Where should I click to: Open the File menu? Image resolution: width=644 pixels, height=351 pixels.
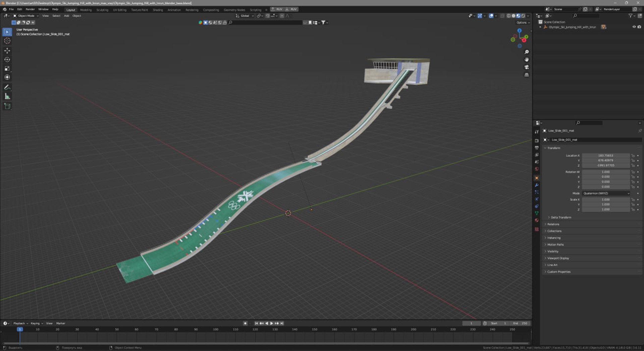[11, 9]
